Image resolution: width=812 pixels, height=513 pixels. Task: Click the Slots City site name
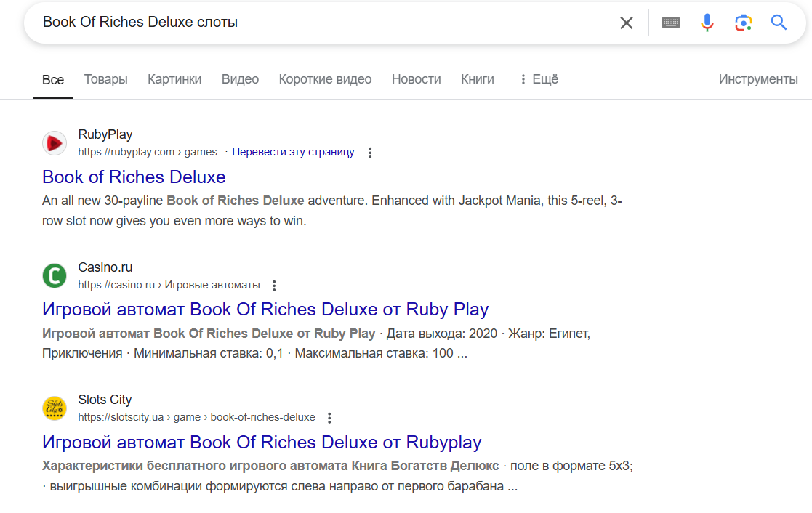click(x=105, y=400)
